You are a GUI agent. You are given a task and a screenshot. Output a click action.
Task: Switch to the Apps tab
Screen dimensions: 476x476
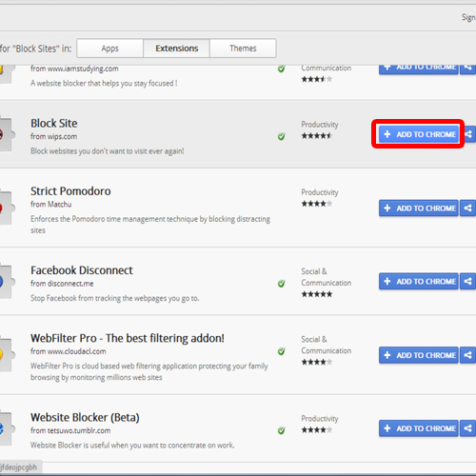tap(109, 49)
